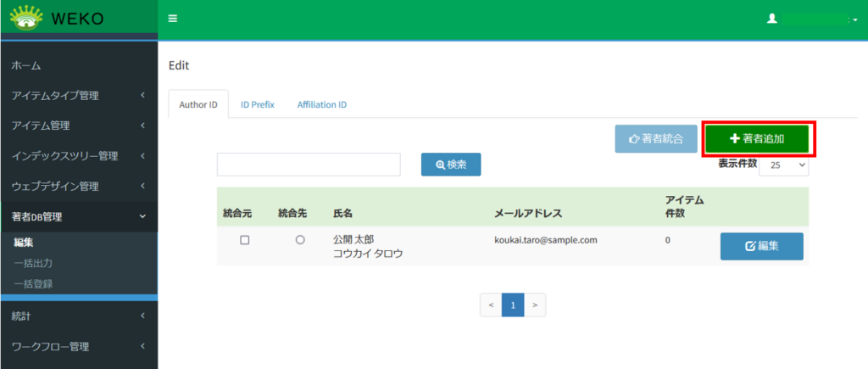The height and width of the screenshot is (369, 868).
Task: Expand the インデックスツリー管理 sidebar menu
Action: click(78, 156)
